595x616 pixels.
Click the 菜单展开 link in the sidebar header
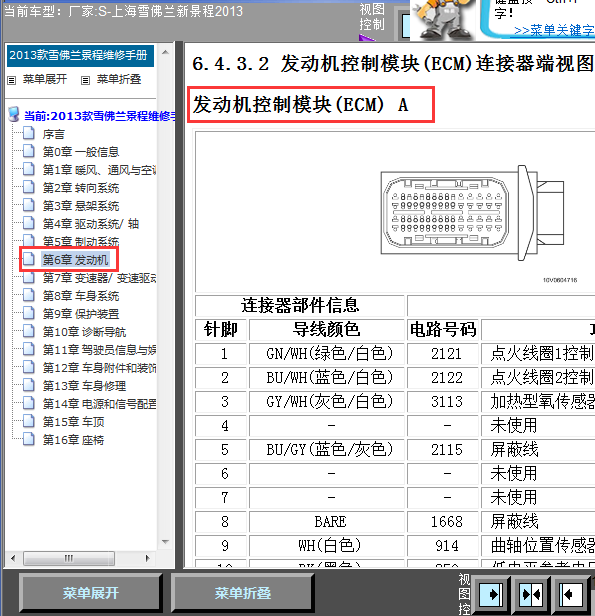44,79
